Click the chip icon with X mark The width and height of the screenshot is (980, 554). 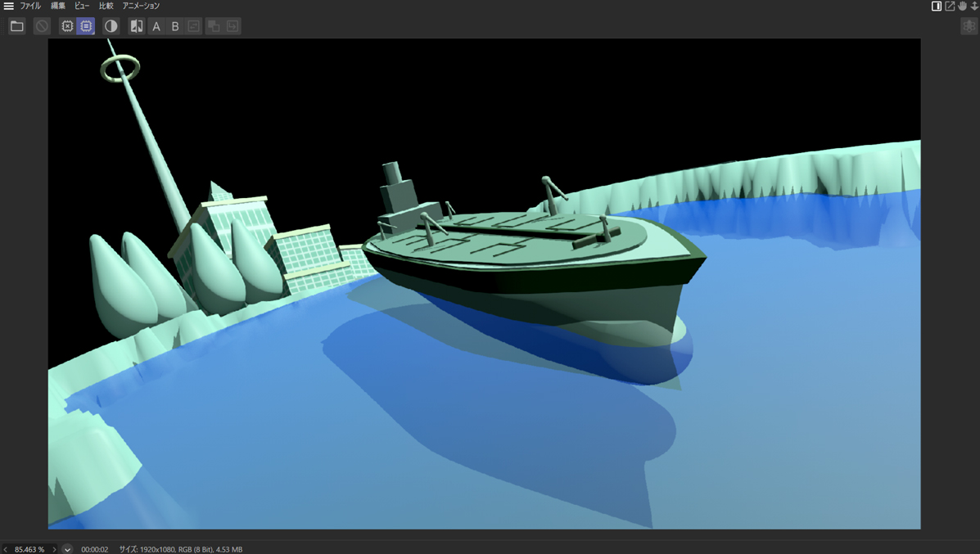(x=67, y=26)
